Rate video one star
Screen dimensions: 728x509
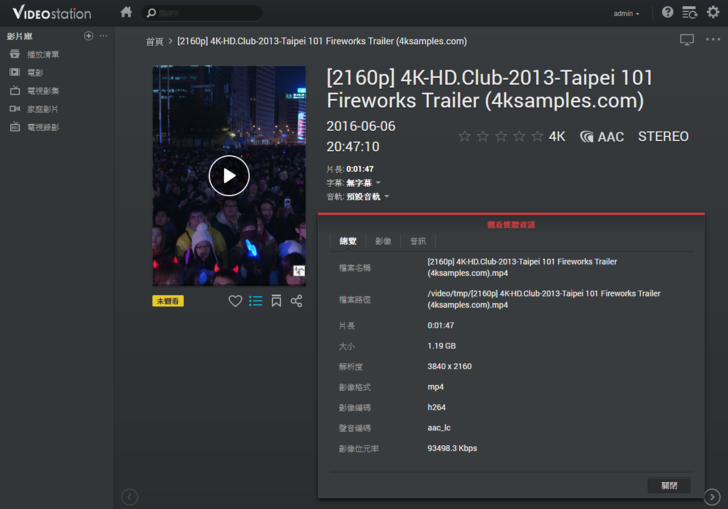coord(464,136)
